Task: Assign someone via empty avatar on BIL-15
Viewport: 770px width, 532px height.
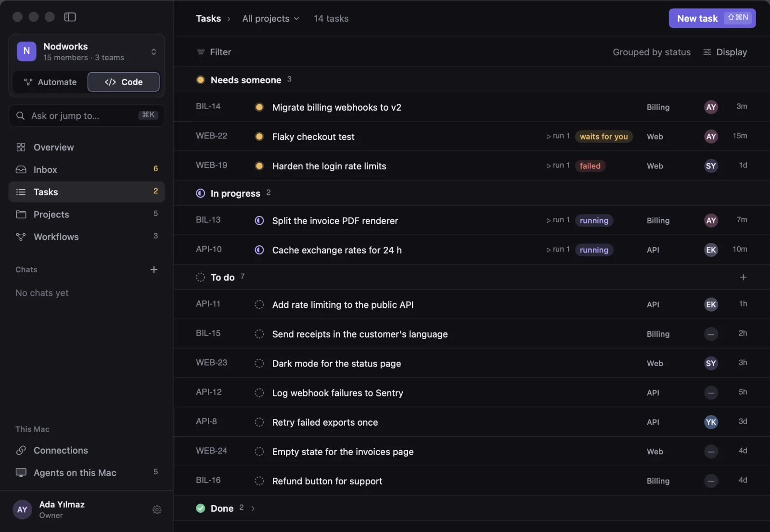Action: 711,334
